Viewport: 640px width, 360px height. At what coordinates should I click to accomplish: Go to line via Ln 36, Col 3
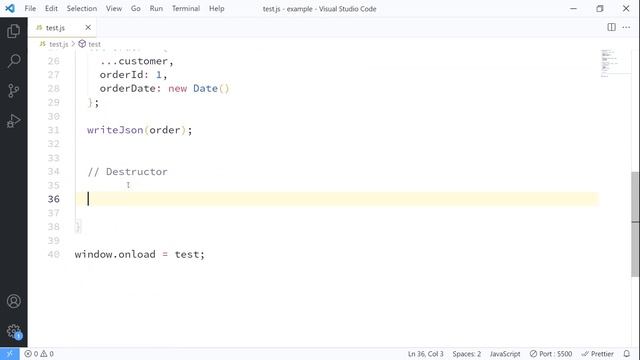point(425,354)
